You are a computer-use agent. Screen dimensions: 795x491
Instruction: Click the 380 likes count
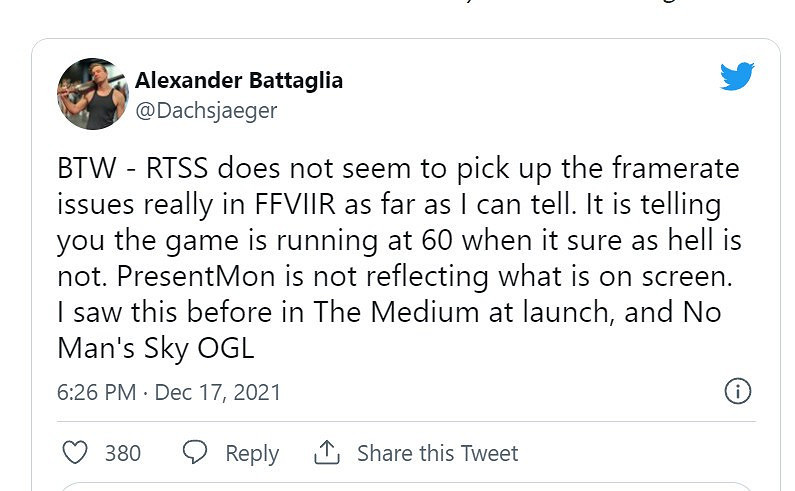click(x=123, y=453)
